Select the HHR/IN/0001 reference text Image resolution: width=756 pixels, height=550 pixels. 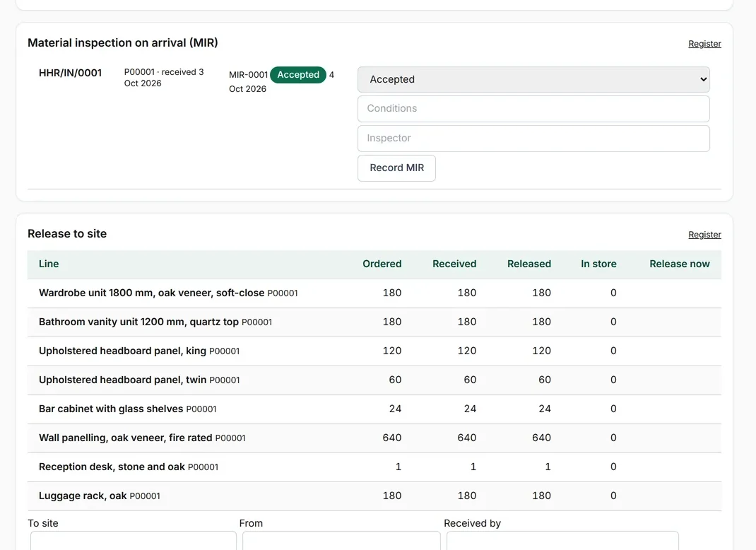click(71, 73)
